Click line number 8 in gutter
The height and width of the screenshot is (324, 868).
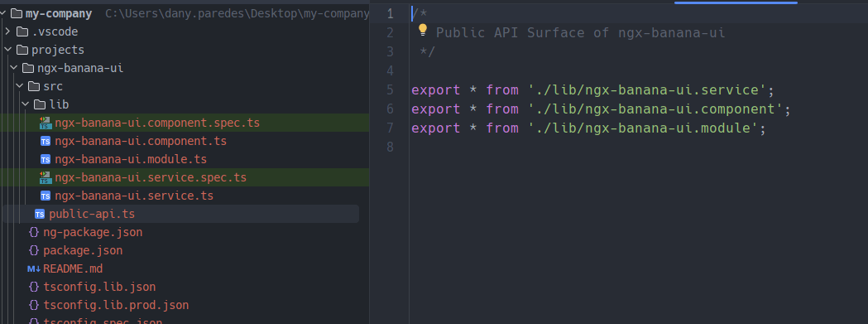tap(390, 147)
